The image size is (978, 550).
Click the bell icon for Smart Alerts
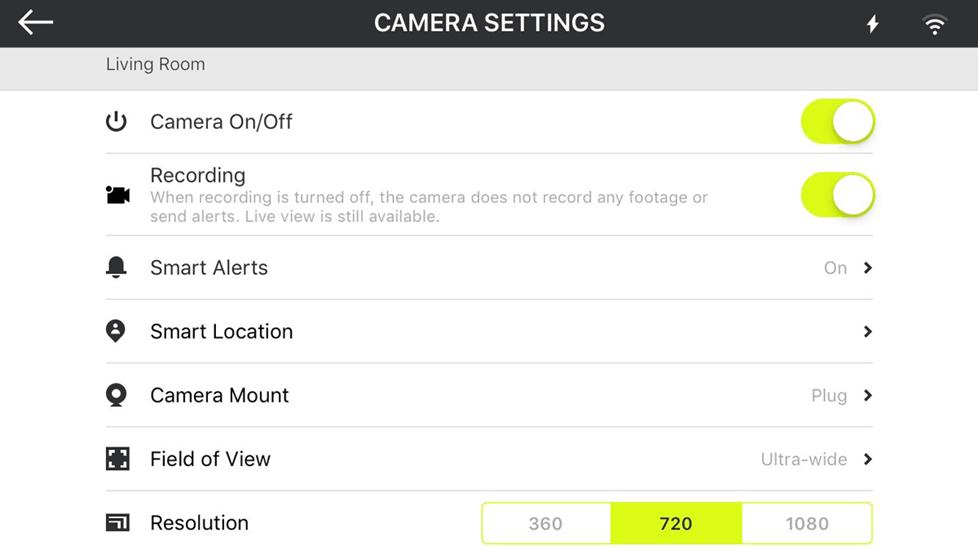point(116,268)
